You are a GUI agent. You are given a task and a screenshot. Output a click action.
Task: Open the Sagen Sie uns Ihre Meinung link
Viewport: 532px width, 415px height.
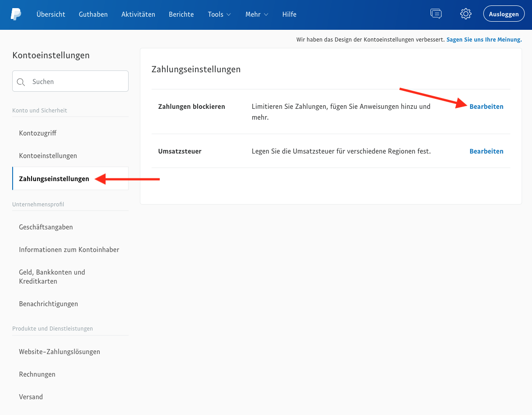pyautogui.click(x=484, y=39)
